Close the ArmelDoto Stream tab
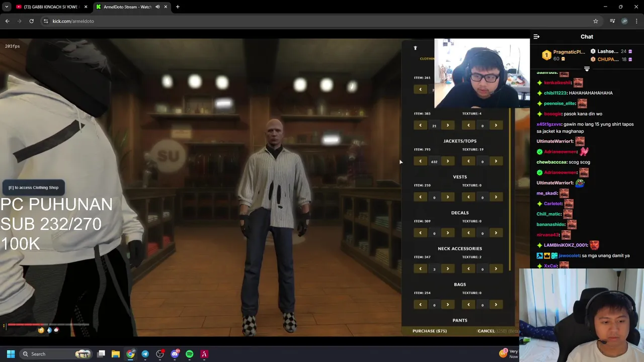The image size is (644, 362). [x=166, y=7]
